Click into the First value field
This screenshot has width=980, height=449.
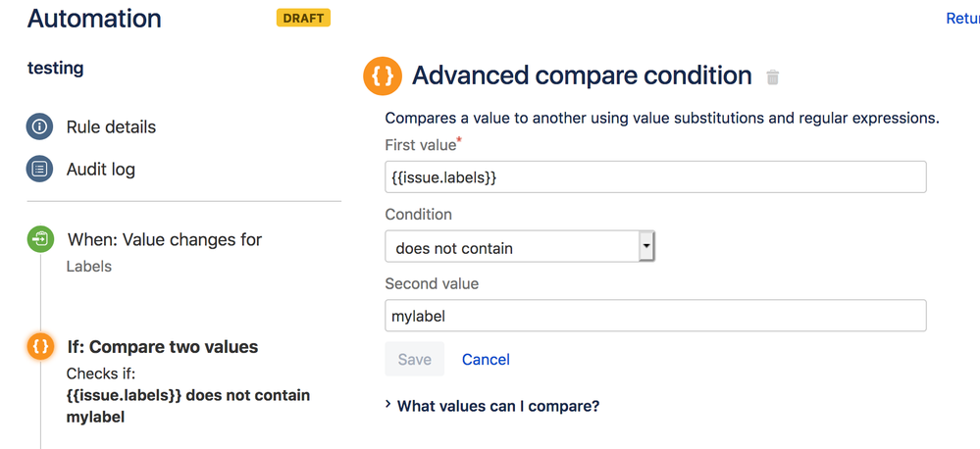655,177
